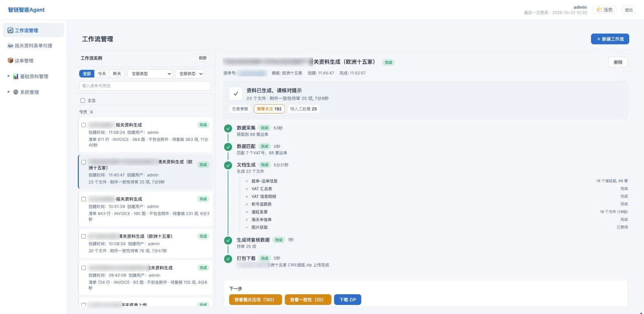Open the 工作流管理 sidebar icon
The width and height of the screenshot is (644, 314).
point(10,30)
